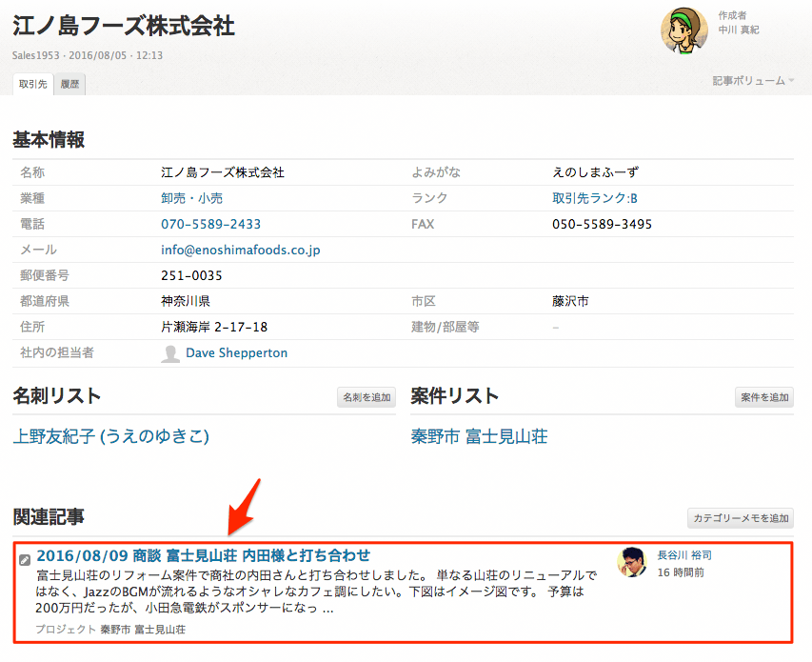812x662 pixels.
Task: Select the FAX value 050-5589-3495
Action: point(602,224)
